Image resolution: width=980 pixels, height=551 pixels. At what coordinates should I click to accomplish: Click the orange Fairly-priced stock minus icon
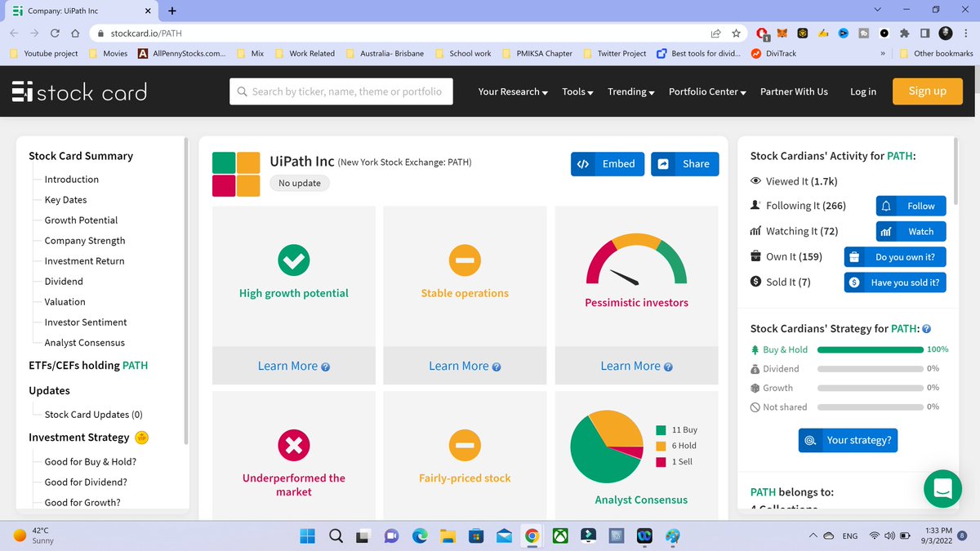coord(465,445)
